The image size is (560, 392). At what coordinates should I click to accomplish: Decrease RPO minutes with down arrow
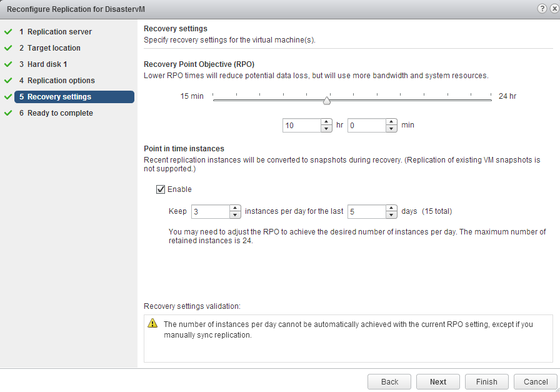click(391, 129)
